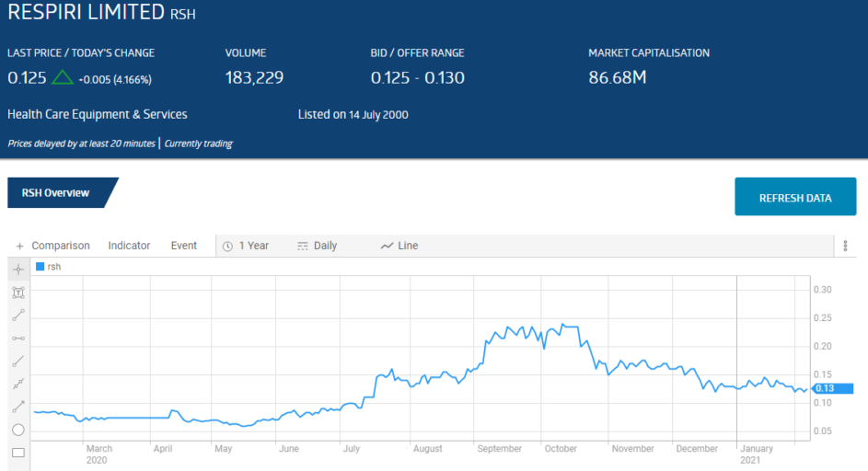Open the Comparison menu
This screenshot has width=868, height=471.
tap(61, 246)
